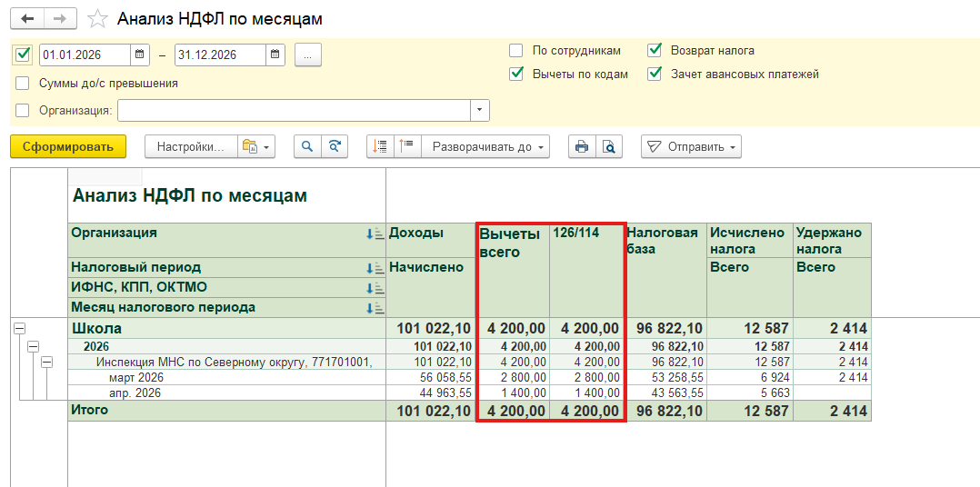
Task: Click Сформировать button
Action: point(68,146)
